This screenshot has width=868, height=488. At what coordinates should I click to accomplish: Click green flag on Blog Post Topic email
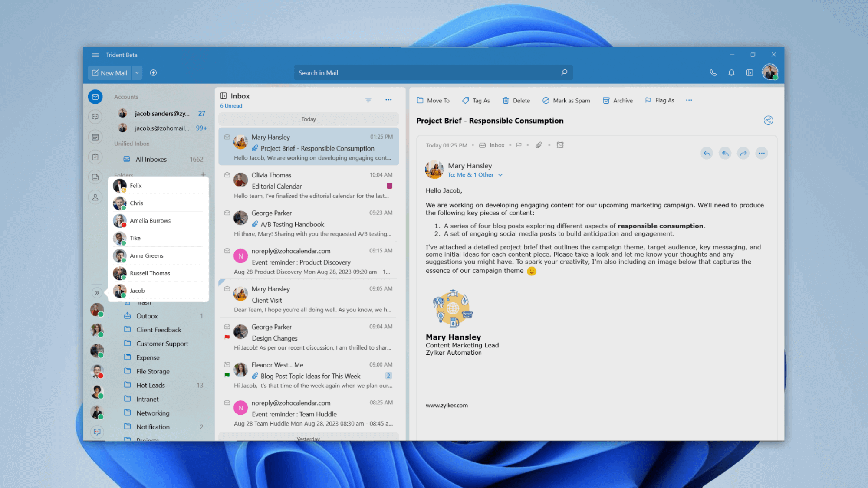pos(227,375)
